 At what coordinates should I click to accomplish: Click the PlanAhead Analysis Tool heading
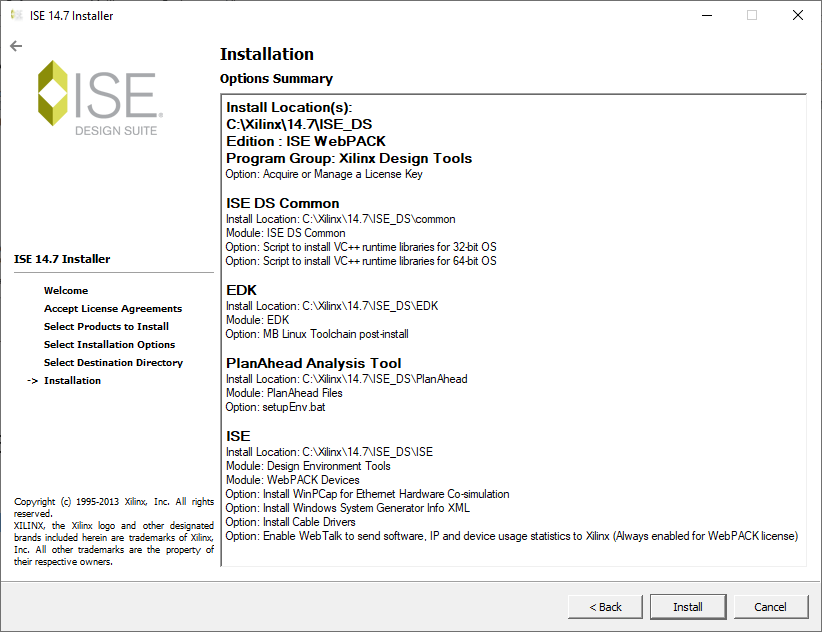313,363
